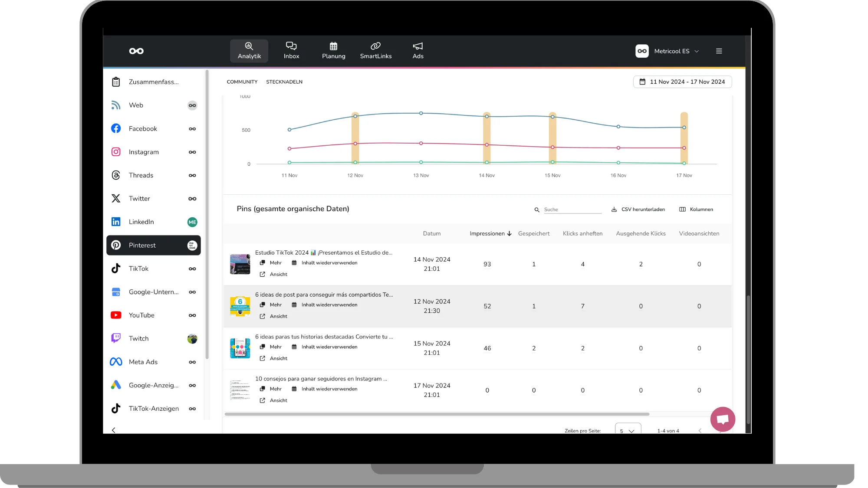The height and width of the screenshot is (488, 868).
Task: Click the Kolumnen columns button
Action: [x=696, y=210]
